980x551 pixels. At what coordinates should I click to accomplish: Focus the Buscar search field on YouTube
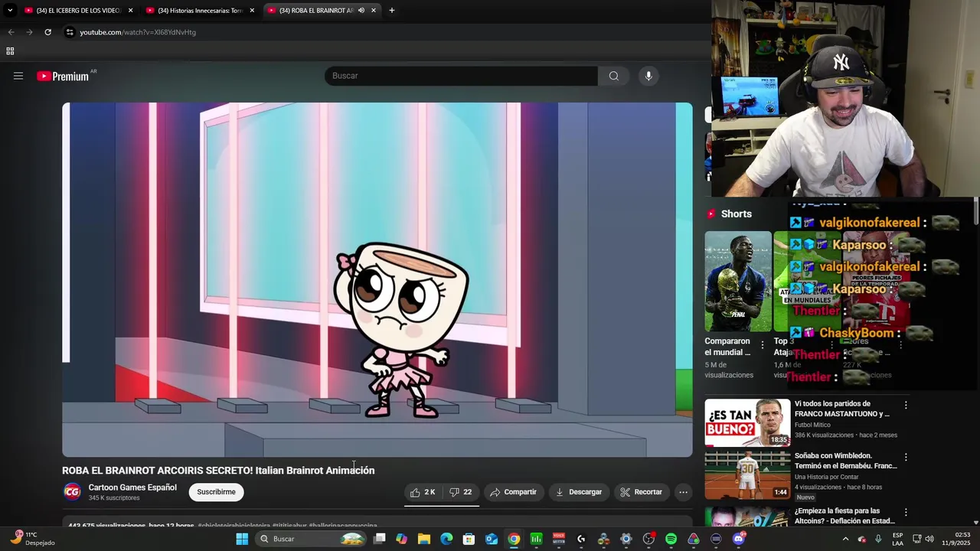[x=461, y=76]
